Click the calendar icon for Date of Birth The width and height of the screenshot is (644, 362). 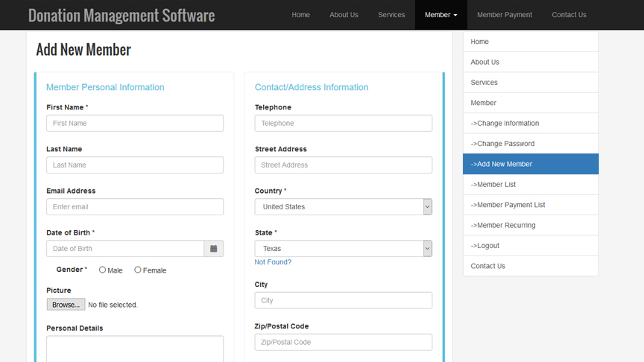point(213,249)
